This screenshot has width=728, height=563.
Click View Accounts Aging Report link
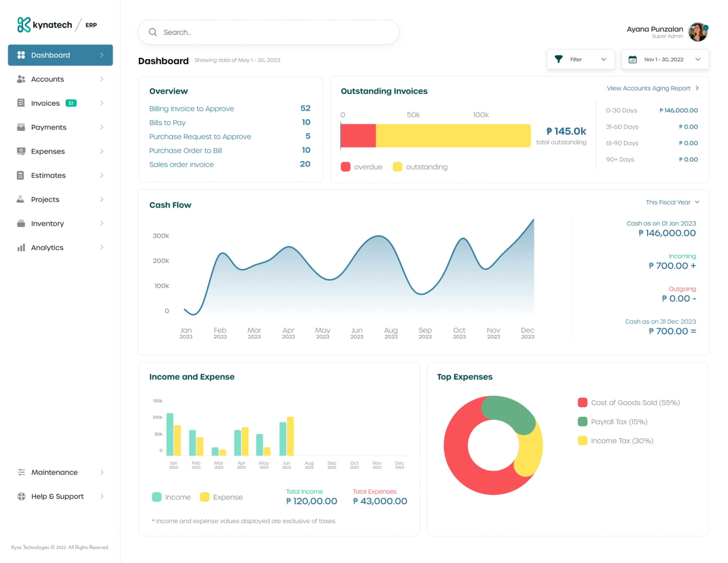coord(648,88)
